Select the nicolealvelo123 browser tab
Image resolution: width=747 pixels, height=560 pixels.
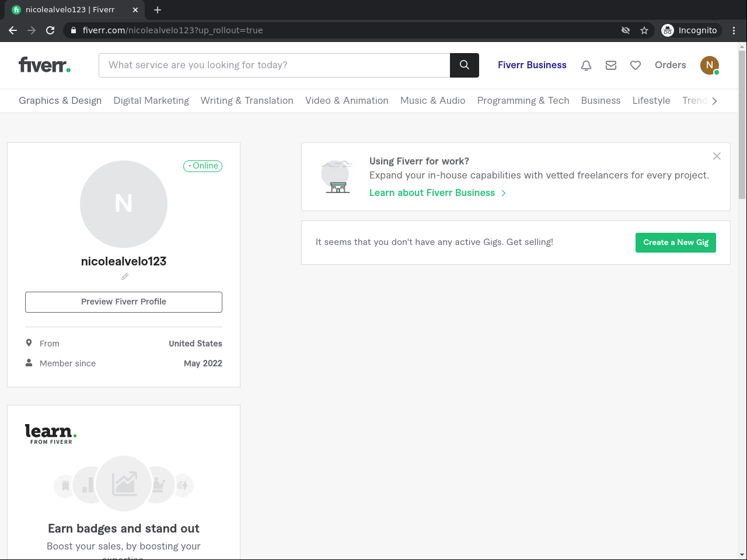(76, 10)
